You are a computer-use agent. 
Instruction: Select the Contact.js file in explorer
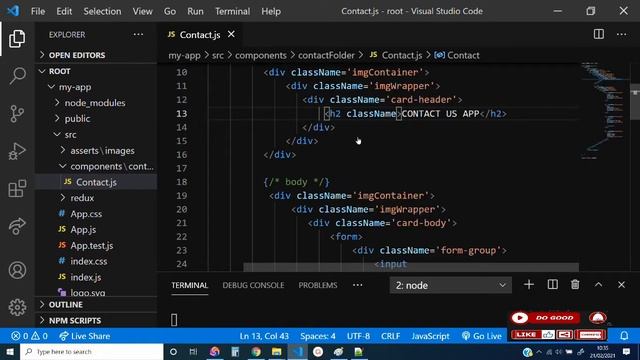click(96, 182)
